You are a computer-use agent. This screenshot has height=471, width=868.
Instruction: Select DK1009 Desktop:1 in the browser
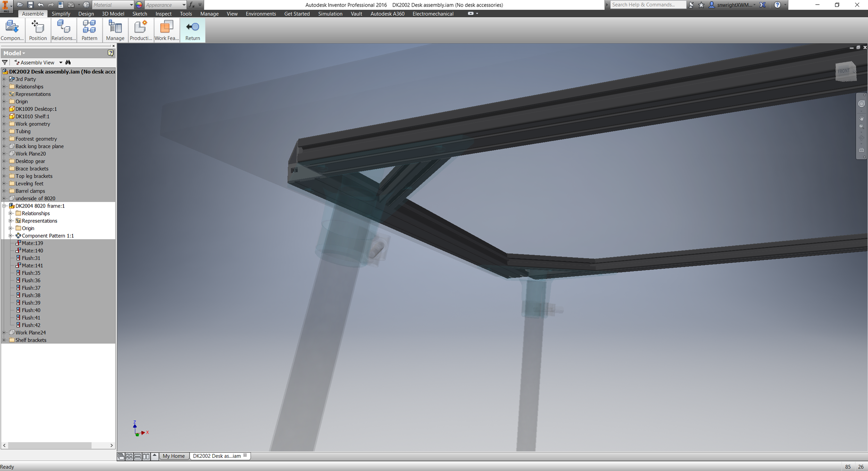pos(36,109)
